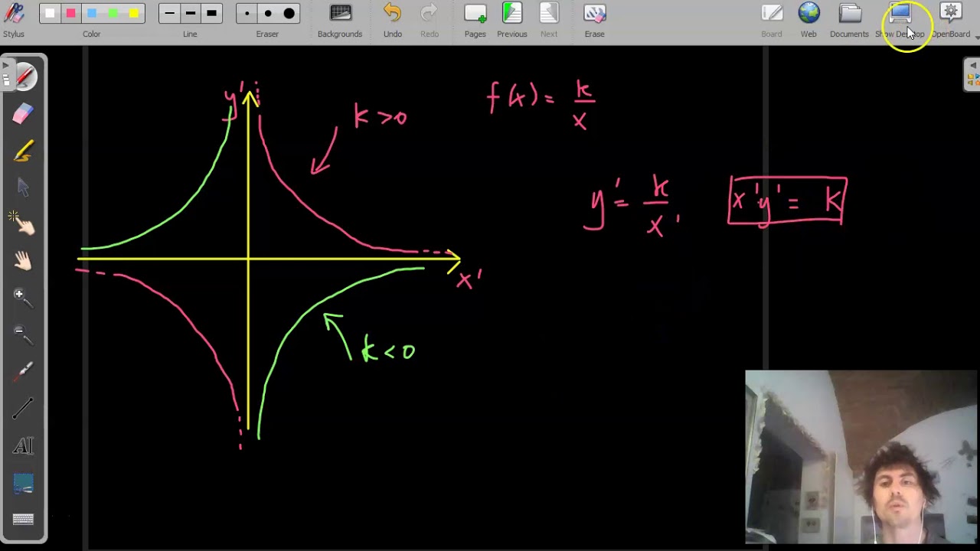
Task: Select the medium line width
Action: coord(191,13)
